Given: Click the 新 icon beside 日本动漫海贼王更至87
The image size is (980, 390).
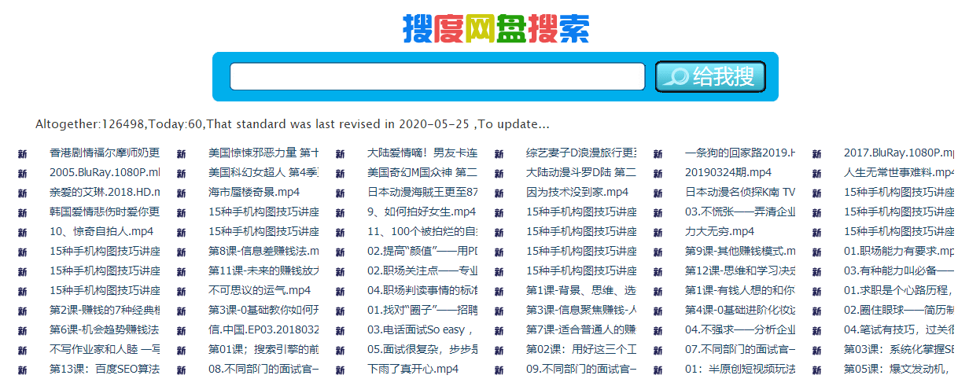Looking at the screenshot, I should pyautogui.click(x=340, y=193).
